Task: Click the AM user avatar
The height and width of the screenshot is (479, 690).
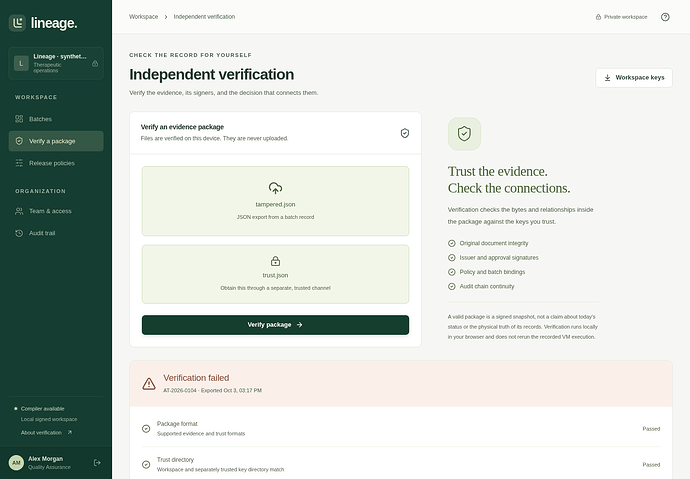Action: coord(16,463)
